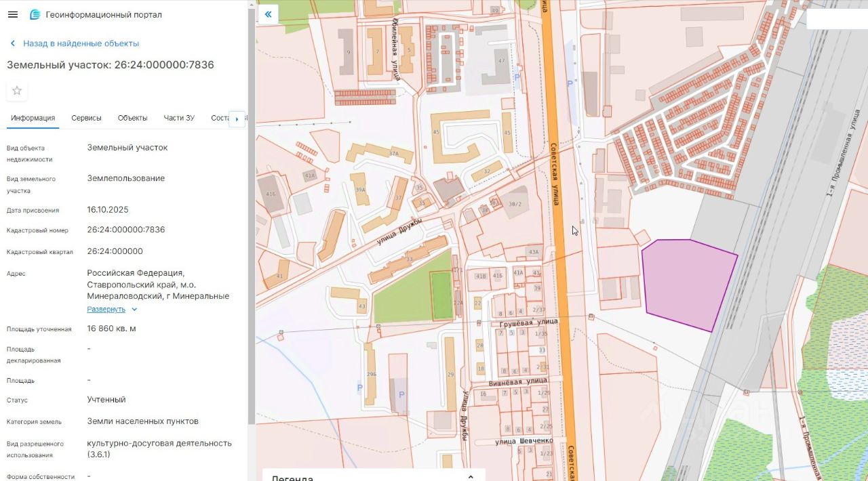The image size is (868, 481).
Task: Click the date value 16.10.2025
Action: tap(108, 209)
